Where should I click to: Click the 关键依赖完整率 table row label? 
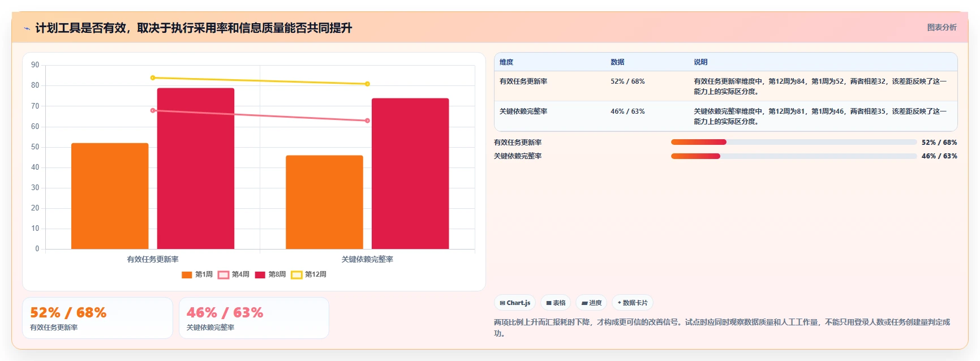523,111
